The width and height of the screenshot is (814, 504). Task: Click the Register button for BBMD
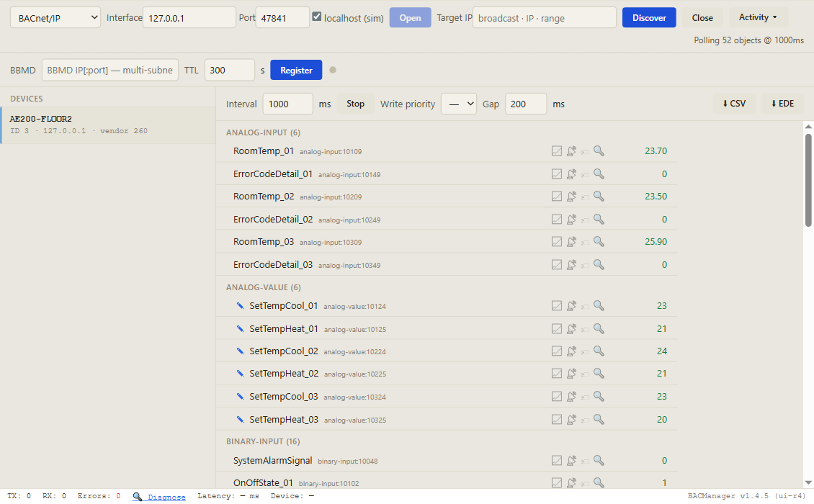(296, 70)
